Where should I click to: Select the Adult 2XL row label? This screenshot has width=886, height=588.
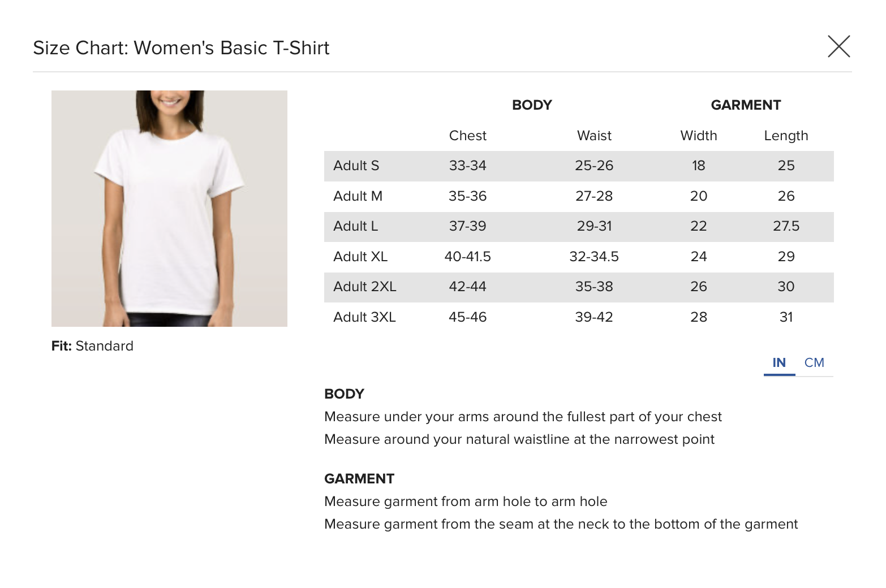click(364, 287)
